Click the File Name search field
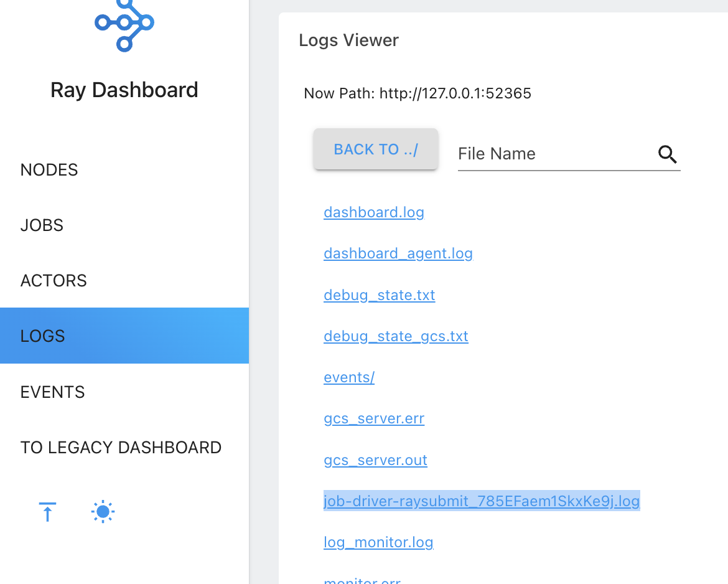Image resolution: width=728 pixels, height=584 pixels. (548, 154)
